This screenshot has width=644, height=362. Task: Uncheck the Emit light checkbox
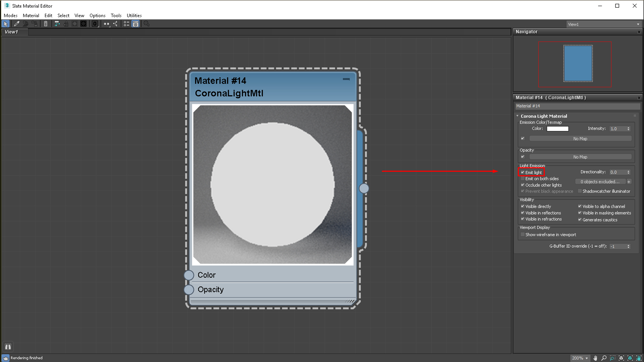(523, 172)
